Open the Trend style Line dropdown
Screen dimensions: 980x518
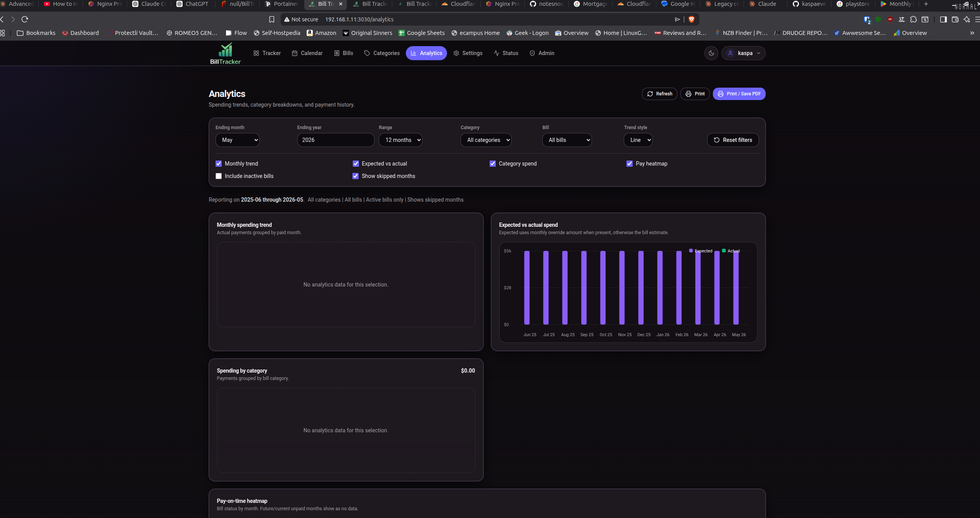coord(638,140)
